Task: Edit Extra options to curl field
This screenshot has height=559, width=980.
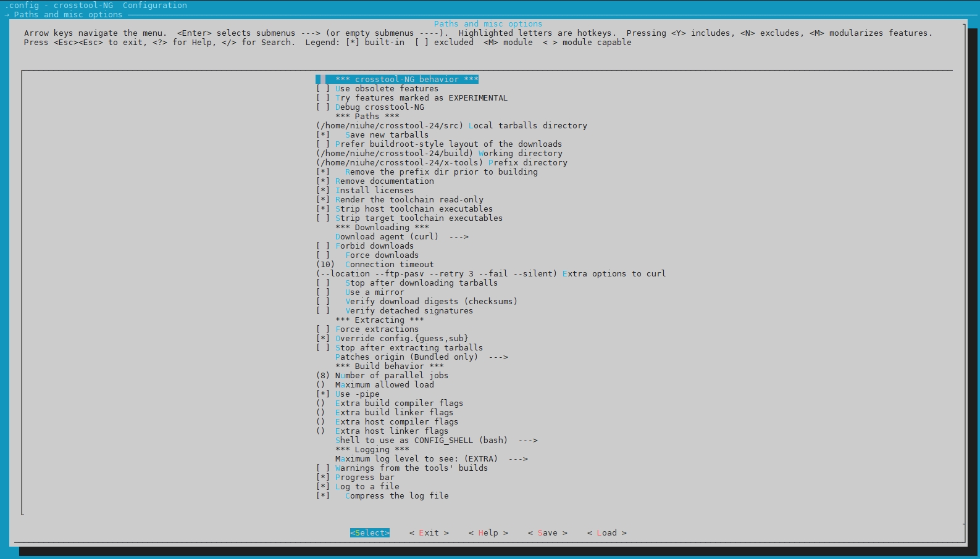Action: 491,274
